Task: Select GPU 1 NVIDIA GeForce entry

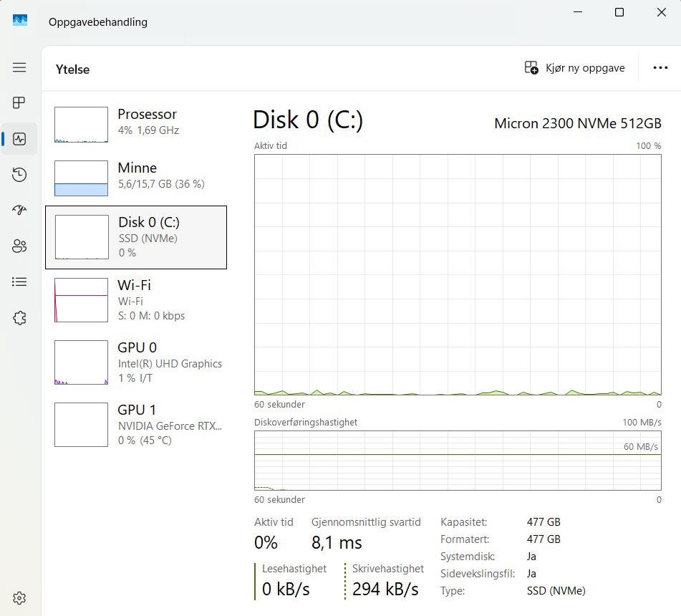Action: (136, 425)
